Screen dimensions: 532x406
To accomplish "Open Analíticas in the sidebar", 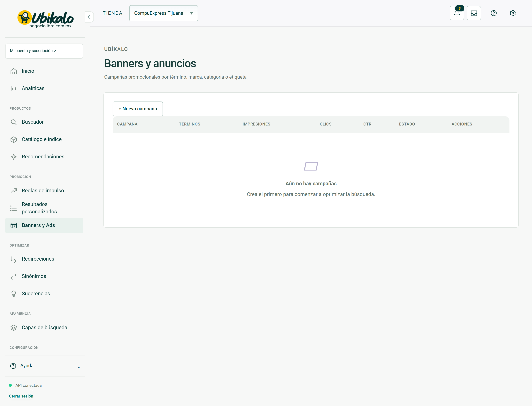I will (44, 88).
